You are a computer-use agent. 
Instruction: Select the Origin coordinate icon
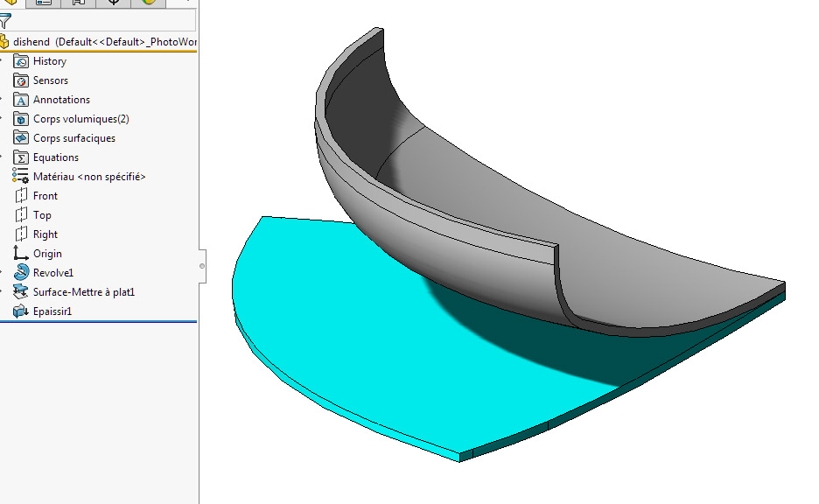point(19,253)
